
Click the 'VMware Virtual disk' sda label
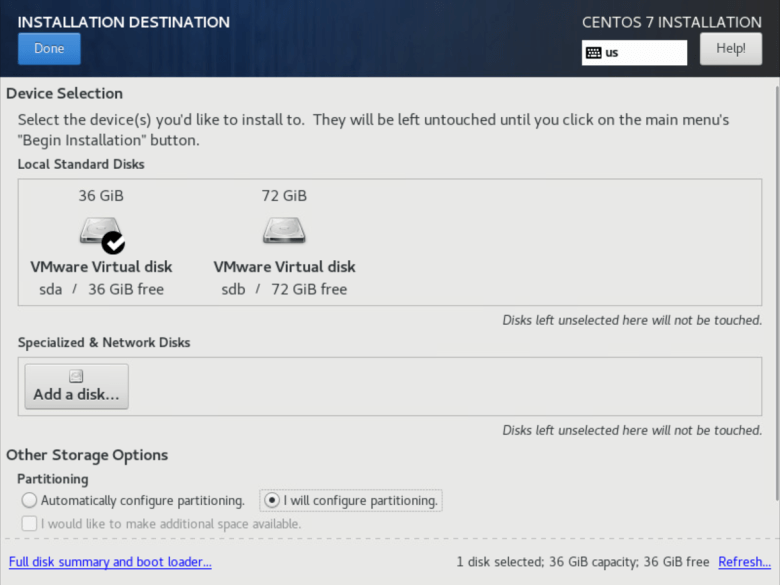click(x=101, y=267)
